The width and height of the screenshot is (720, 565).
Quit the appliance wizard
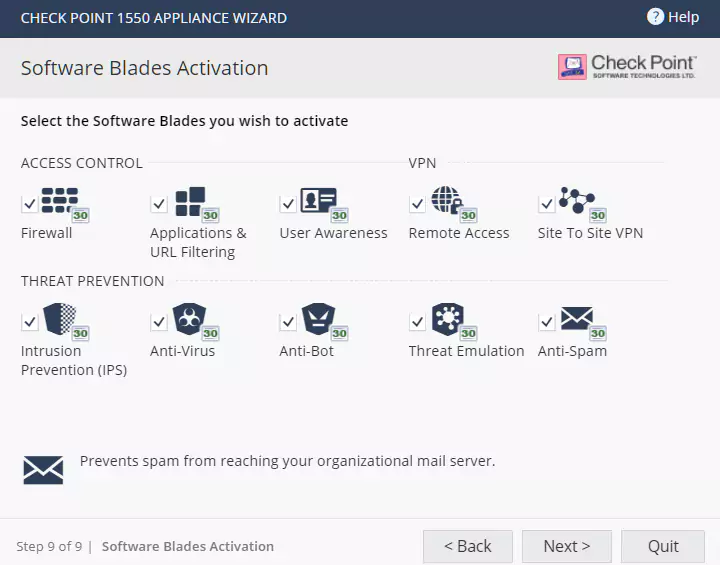663,546
